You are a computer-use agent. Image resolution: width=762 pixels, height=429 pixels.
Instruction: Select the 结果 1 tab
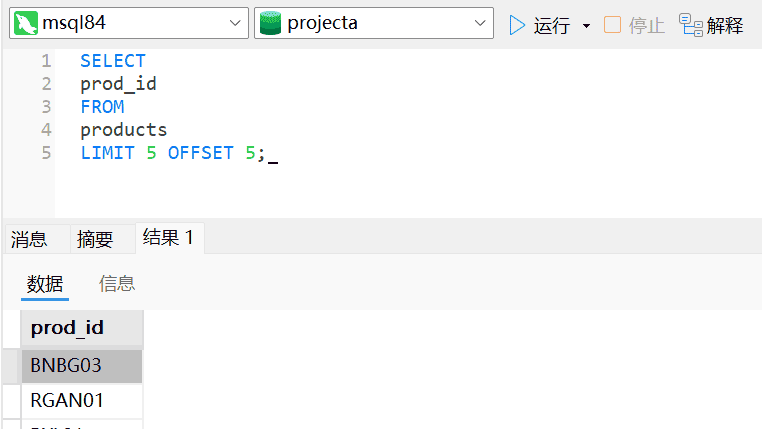pos(168,238)
